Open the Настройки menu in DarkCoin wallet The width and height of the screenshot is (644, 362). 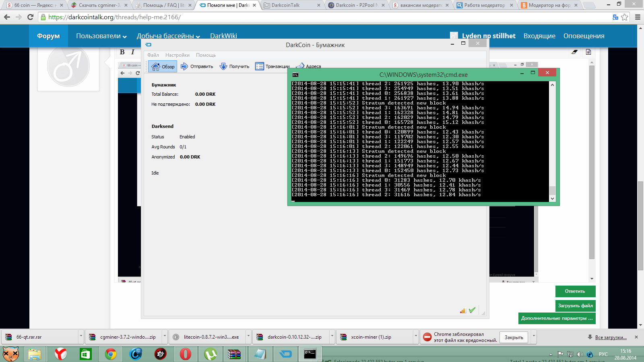[x=177, y=55]
